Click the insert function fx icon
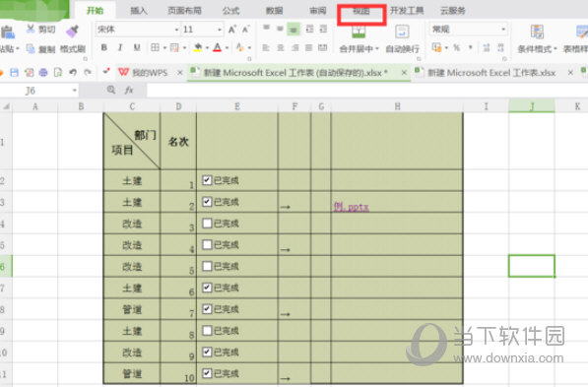Screen dimensions: 588x387 [129, 90]
